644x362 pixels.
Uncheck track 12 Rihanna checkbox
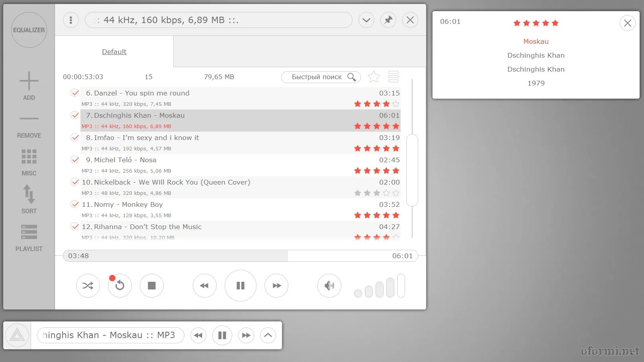[75, 226]
